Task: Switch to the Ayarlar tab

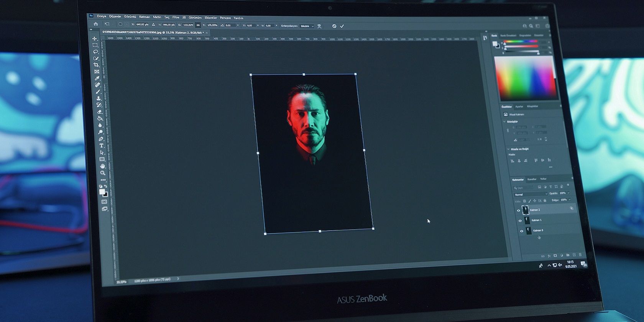Action: point(519,107)
